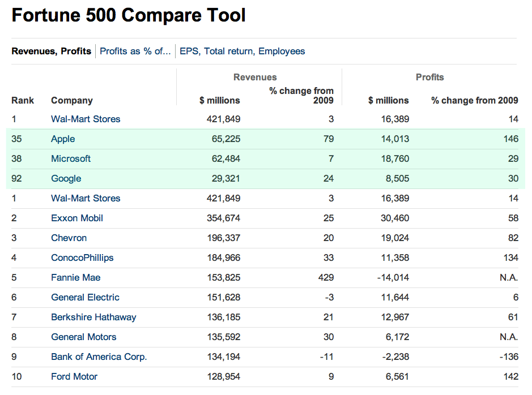
Task: Click Exxon Mobil's revenue value 354,674
Action: tap(224, 218)
